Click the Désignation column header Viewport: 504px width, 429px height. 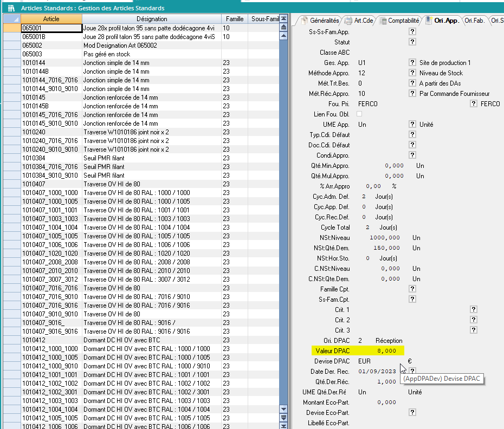pyautogui.click(x=151, y=19)
